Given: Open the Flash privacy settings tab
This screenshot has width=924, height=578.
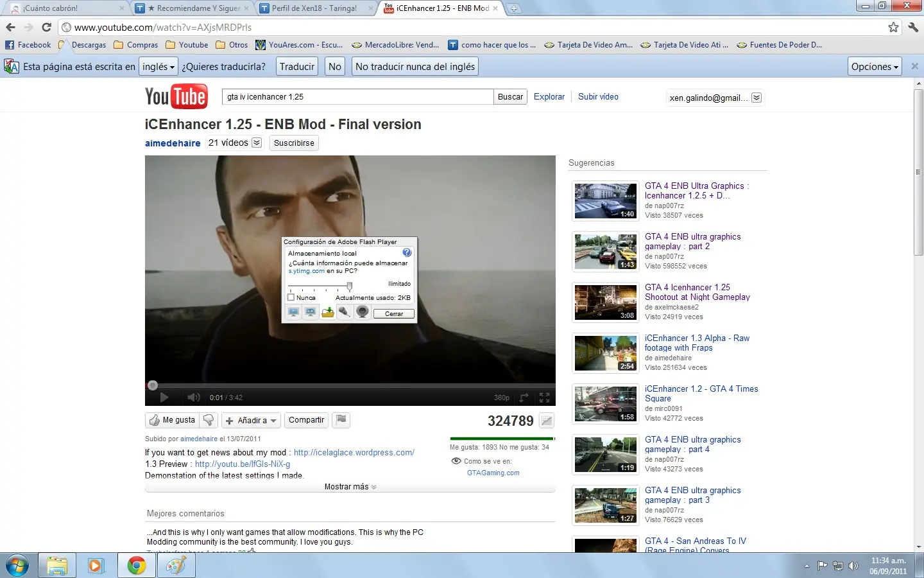Looking at the screenshot, I should click(x=311, y=312).
